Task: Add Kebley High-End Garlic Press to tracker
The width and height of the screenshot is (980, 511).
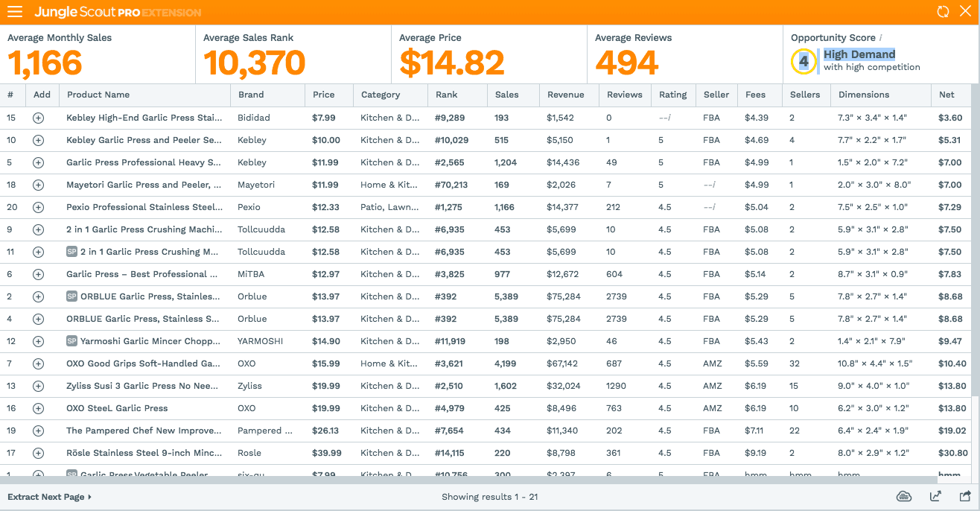Action: [38, 118]
